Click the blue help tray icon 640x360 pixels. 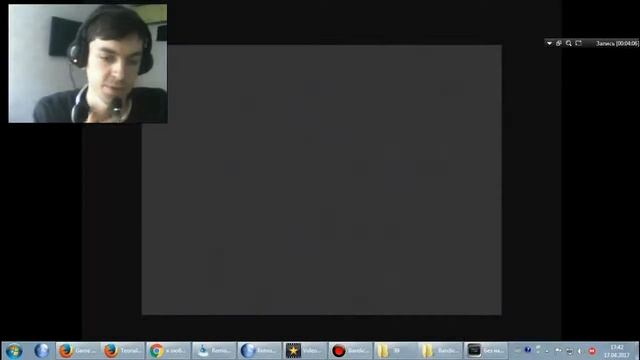528,349
